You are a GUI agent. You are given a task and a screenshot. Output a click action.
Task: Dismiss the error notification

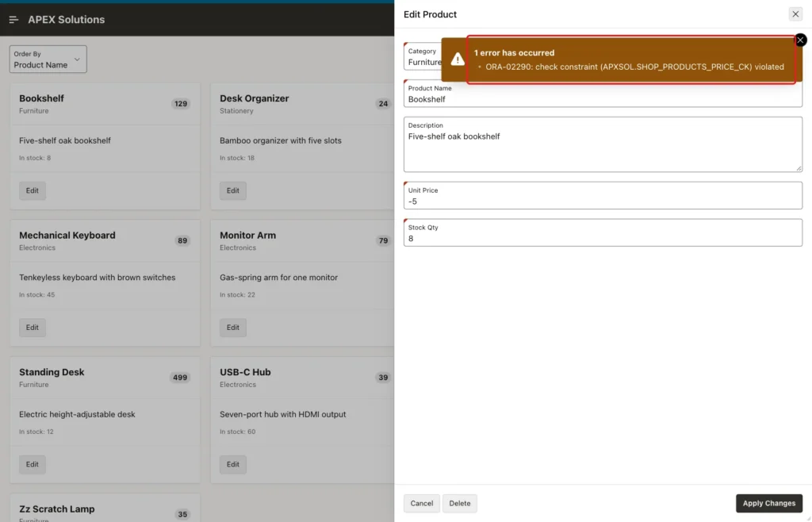tap(801, 40)
